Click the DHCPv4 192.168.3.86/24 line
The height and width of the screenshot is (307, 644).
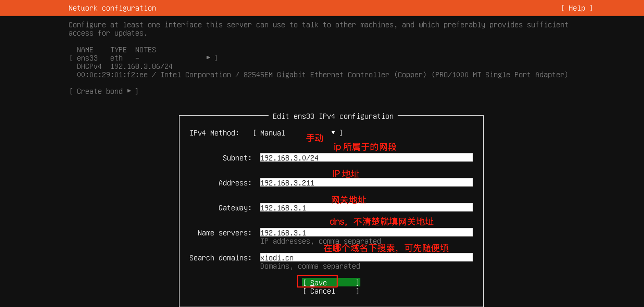point(125,66)
